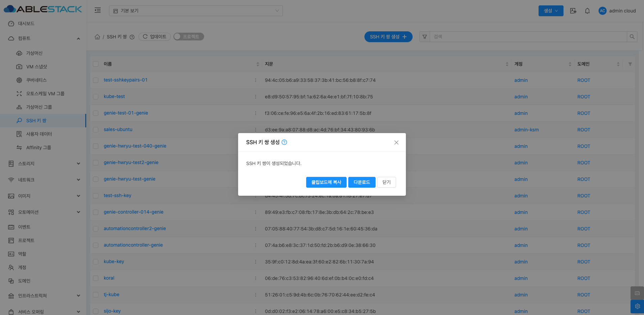Select checkbox for tj-kube
The image size is (644, 315).
[x=96, y=295]
